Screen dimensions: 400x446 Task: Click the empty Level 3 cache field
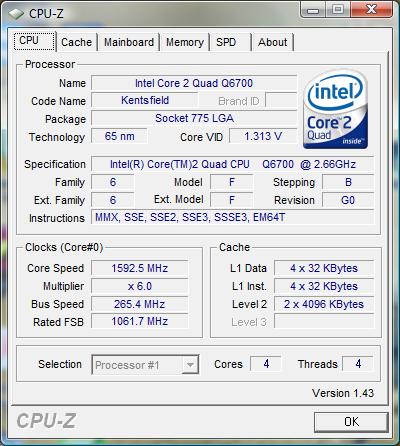(x=324, y=321)
